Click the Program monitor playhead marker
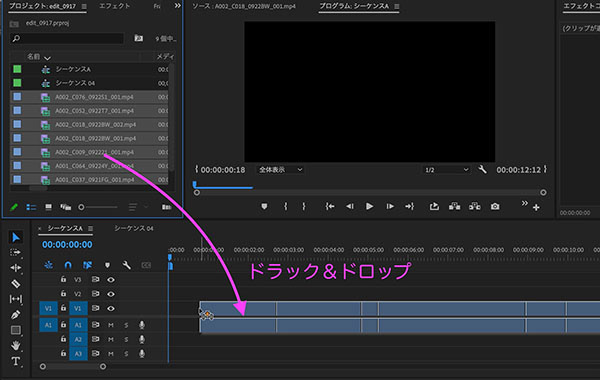This screenshot has height=380, width=600. tap(194, 184)
